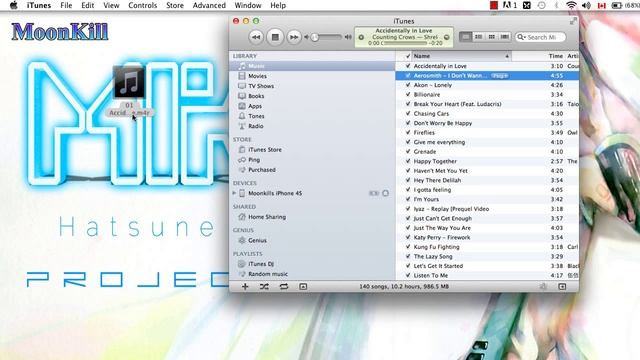The width and height of the screenshot is (640, 360).
Task: Switch to grid view
Action: pyautogui.click(x=491, y=37)
